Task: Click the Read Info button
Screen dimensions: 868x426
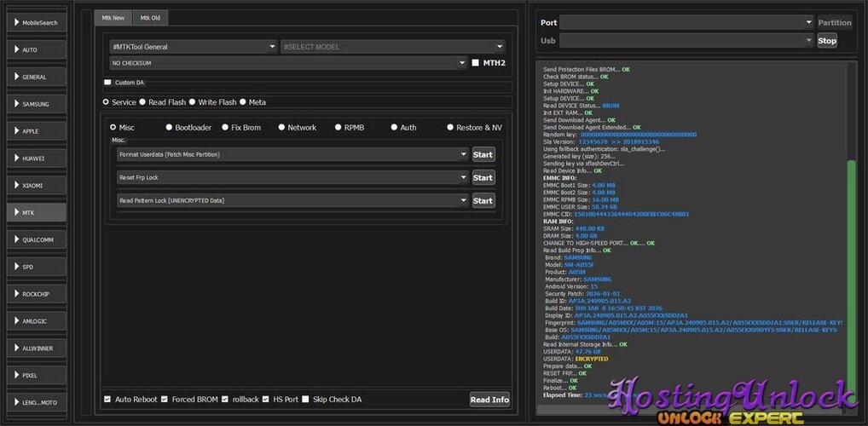Action: 489,400
